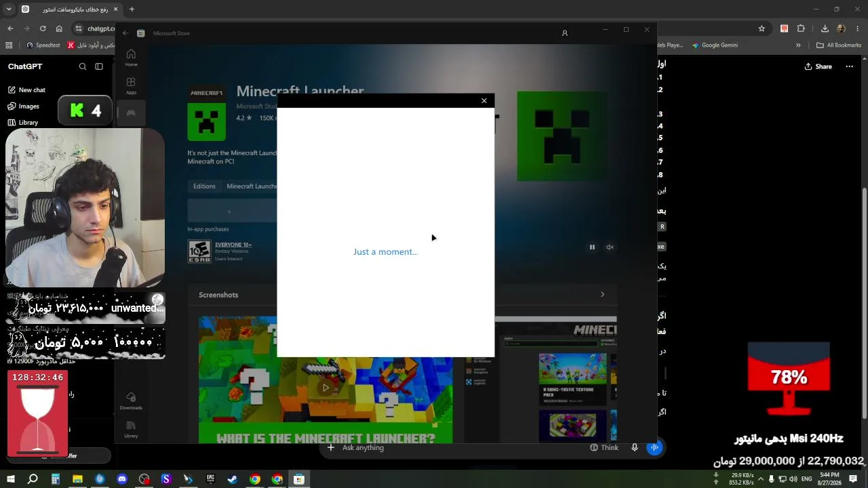Expand the hidden bookmarks overflow chevron
868x488 pixels.
point(798,45)
